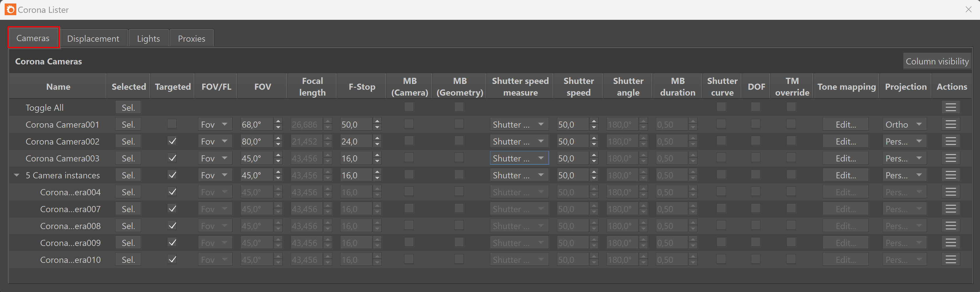Open shutter speed measure dropdown for Corona Camera001
The height and width of the screenshot is (292, 980).
519,124
